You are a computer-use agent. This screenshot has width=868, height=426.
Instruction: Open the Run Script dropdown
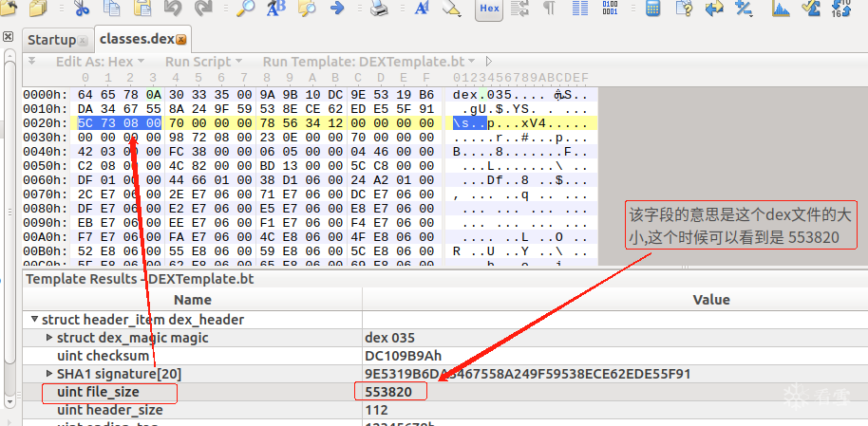pos(203,62)
